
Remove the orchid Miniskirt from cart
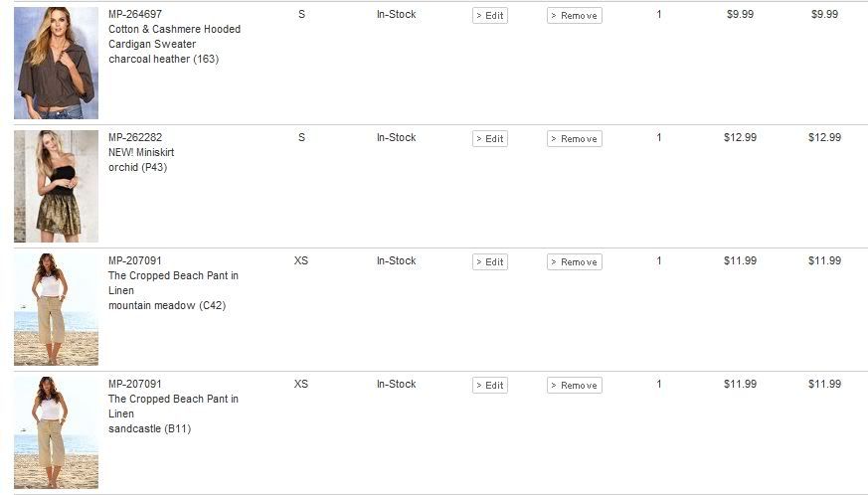(x=574, y=139)
